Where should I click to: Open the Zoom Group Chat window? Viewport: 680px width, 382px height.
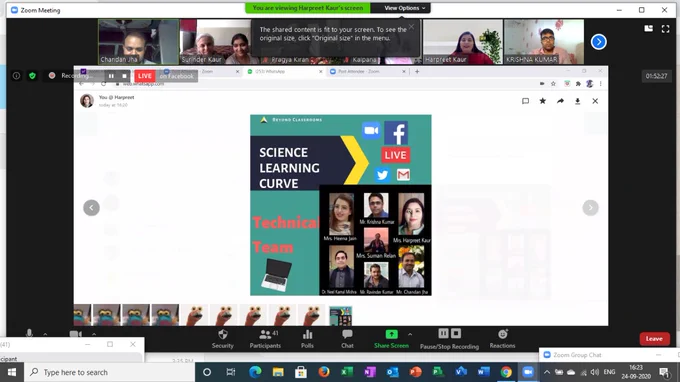(x=577, y=355)
